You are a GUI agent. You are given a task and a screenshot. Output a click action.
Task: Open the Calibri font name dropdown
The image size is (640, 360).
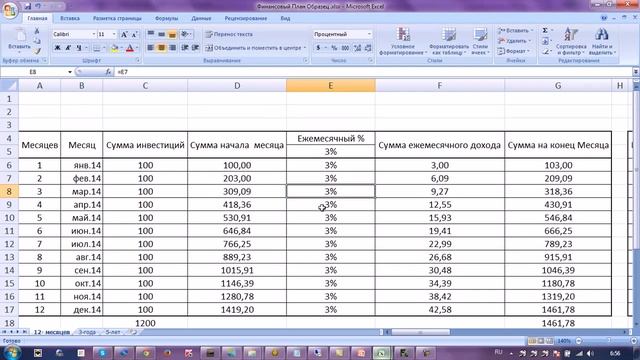click(93, 35)
